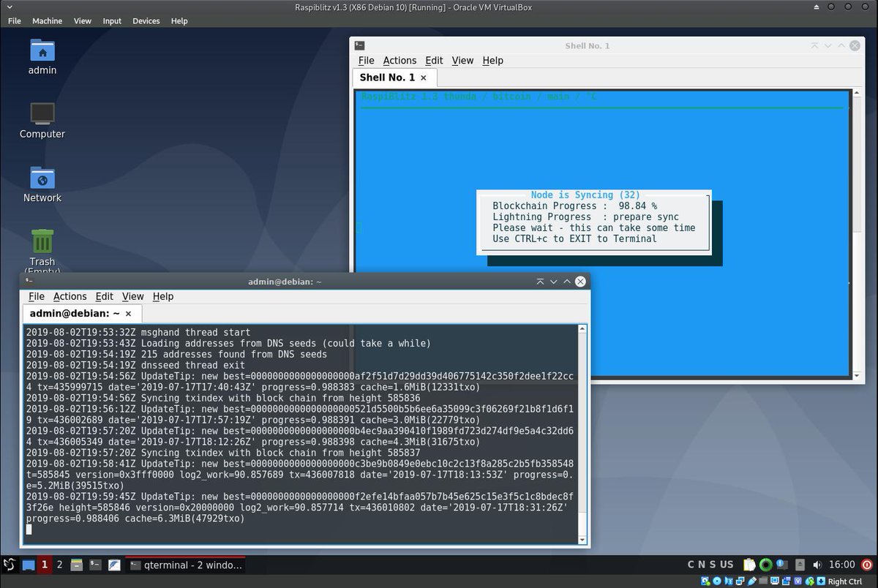878x588 pixels.
Task: Click the red power button in panel
Action: [867, 565]
